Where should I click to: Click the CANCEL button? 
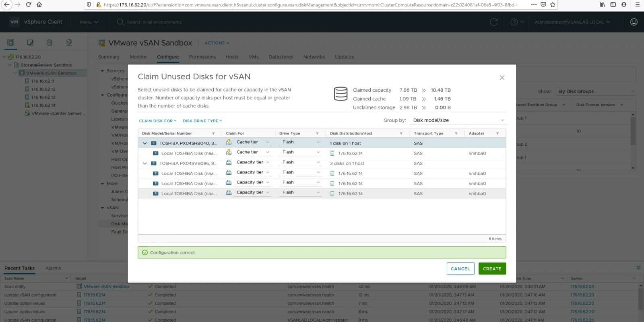[460, 268]
